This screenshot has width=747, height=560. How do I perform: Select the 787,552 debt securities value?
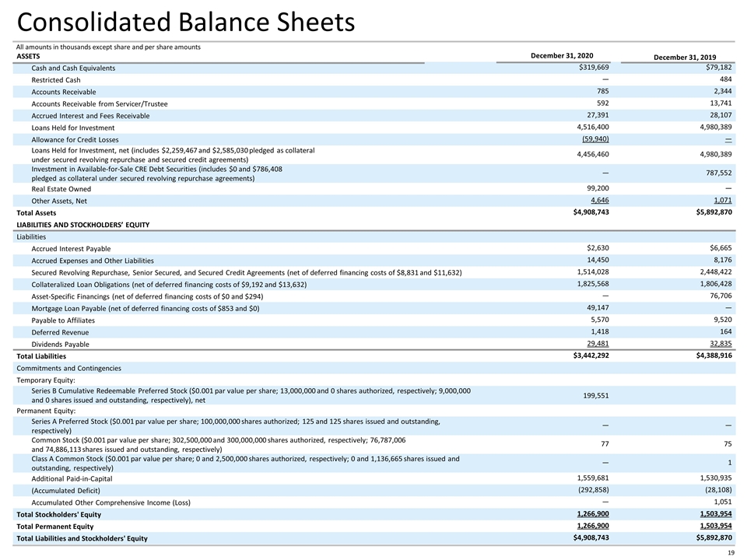pos(719,173)
